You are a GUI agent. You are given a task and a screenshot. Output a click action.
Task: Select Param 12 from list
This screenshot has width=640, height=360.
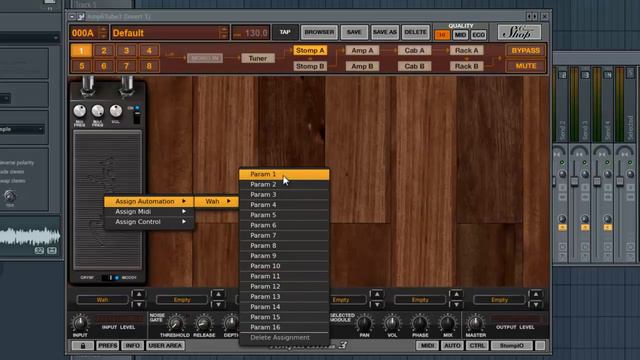pyautogui.click(x=284, y=287)
